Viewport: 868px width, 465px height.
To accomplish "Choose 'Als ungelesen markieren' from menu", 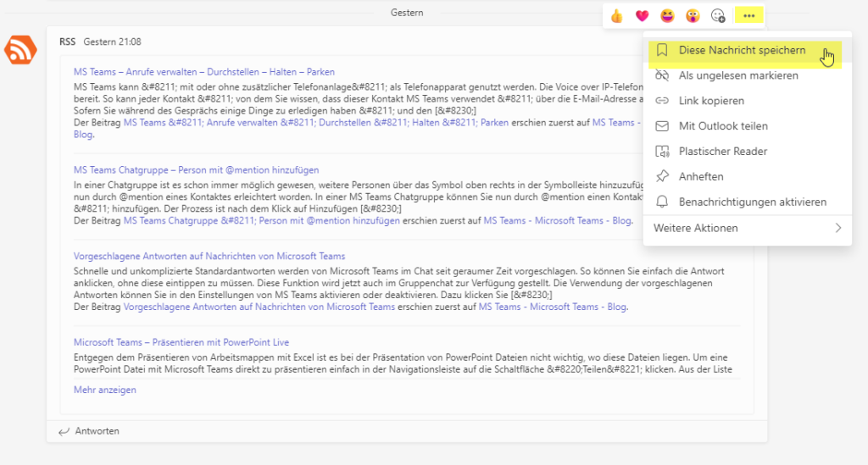I will click(748, 75).
